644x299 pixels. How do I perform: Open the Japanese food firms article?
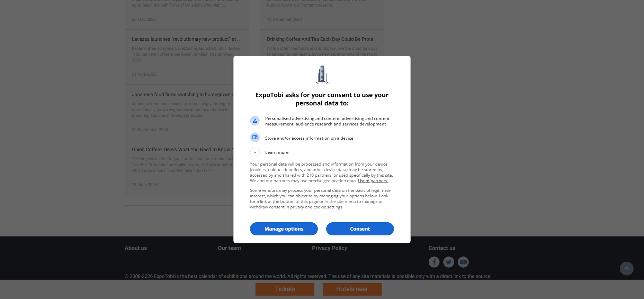[x=183, y=95]
